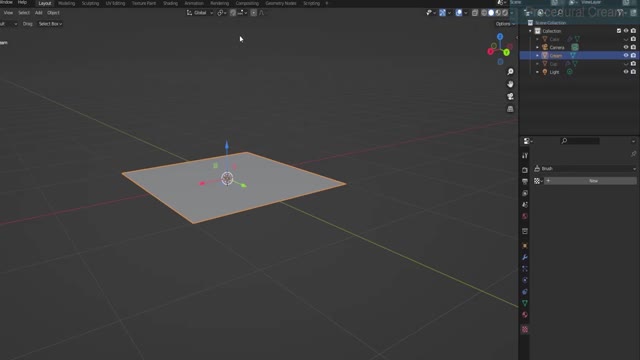Image resolution: width=640 pixels, height=360 pixels.
Task: Toggle proportional editing button
Action: point(253,13)
